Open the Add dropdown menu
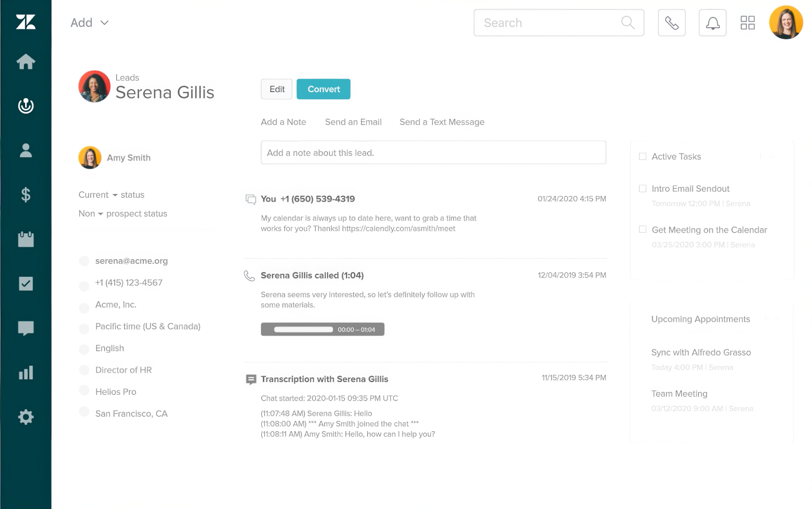This screenshot has height=509, width=812. click(90, 23)
